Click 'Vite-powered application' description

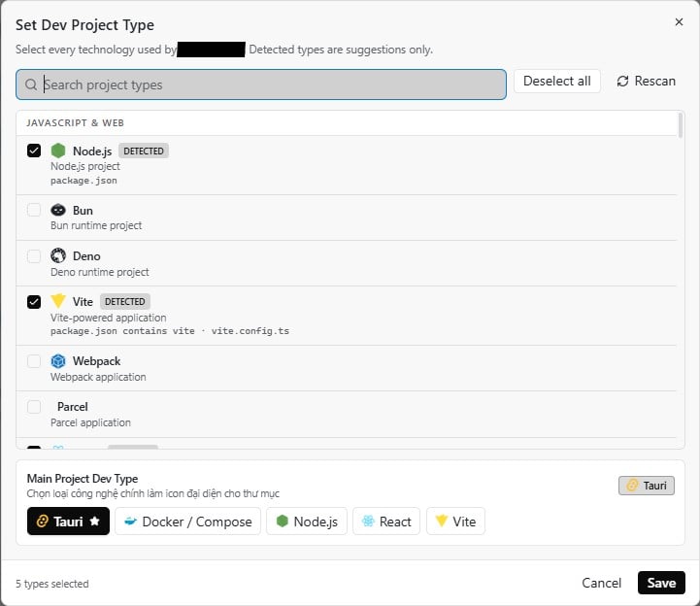108,318
